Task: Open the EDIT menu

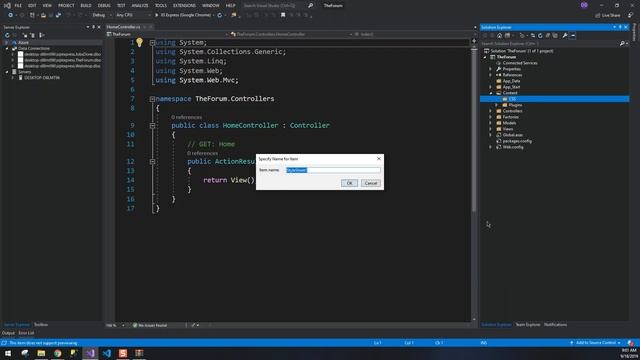Action: tap(32, 5)
